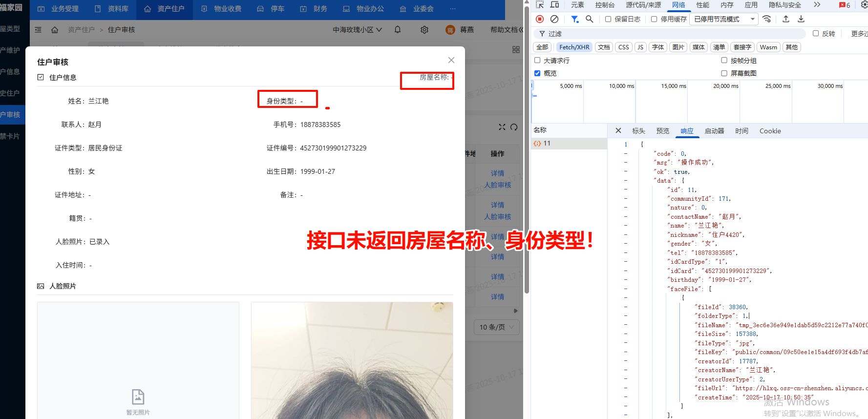Check the 反转 filter checkbox
Image resolution: width=868 pixels, height=419 pixels.
pos(816,33)
